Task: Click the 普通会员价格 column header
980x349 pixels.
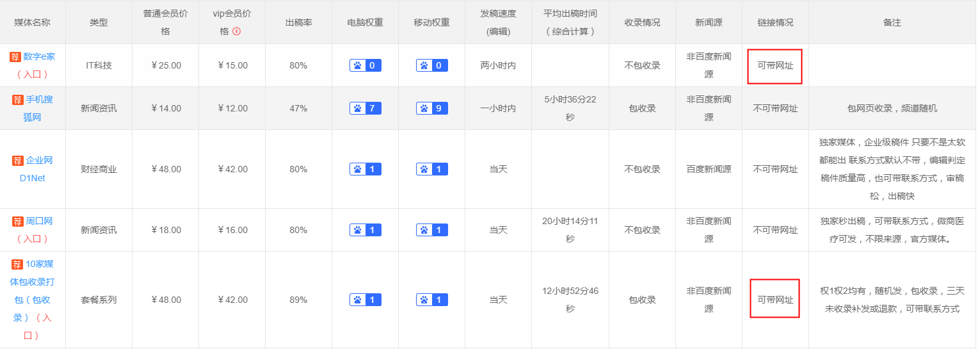Action: point(166,22)
